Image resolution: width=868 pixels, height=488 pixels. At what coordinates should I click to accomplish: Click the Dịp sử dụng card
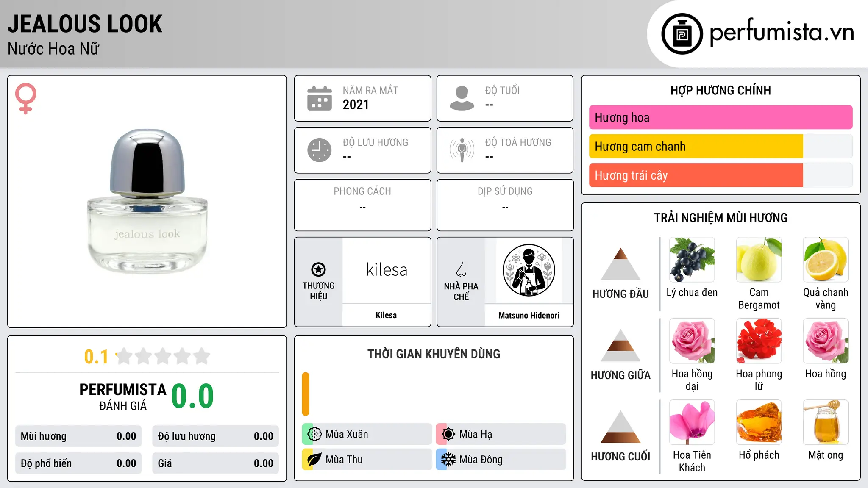[505, 205]
